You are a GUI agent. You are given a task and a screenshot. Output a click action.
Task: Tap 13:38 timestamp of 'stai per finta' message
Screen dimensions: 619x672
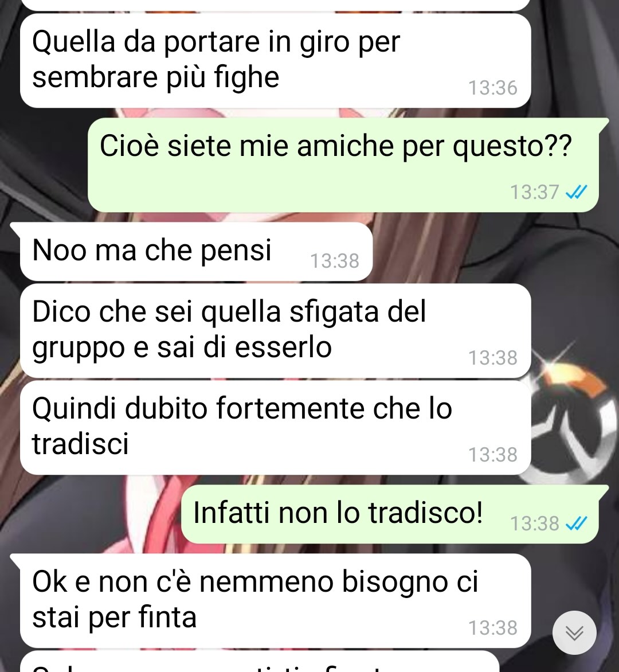pos(493,628)
